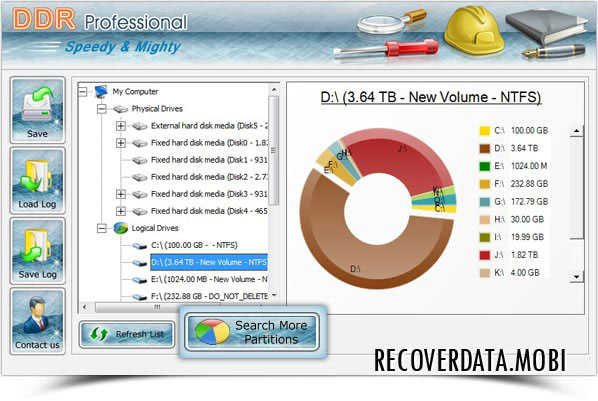Click the beige K:\ legend swatch
This screenshot has width=598, height=401.
point(484,273)
